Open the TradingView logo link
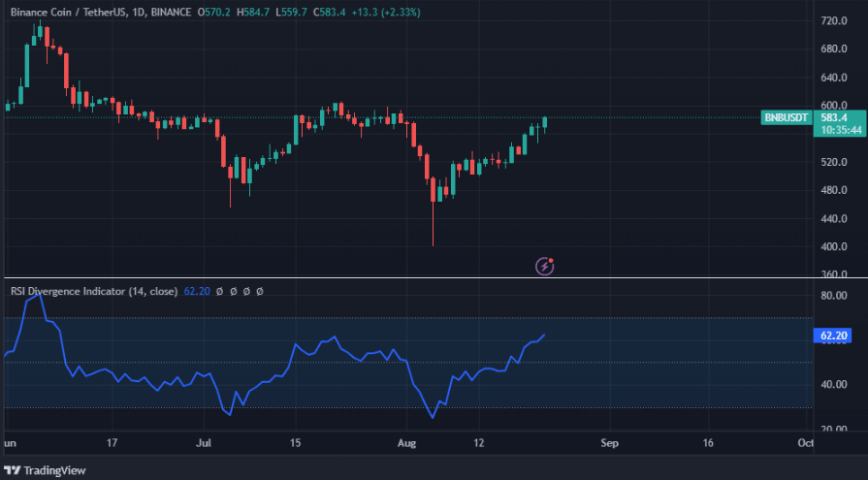This screenshot has height=480, width=868. pos(45,470)
